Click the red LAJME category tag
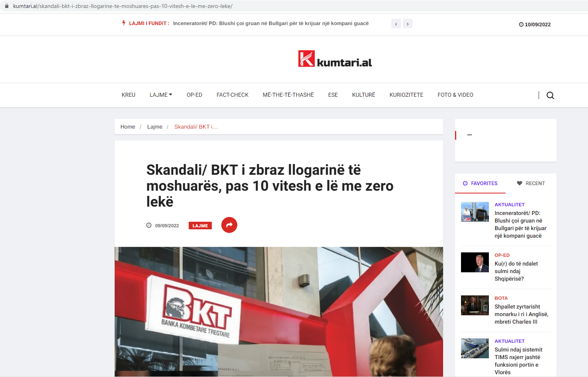 [x=200, y=225]
